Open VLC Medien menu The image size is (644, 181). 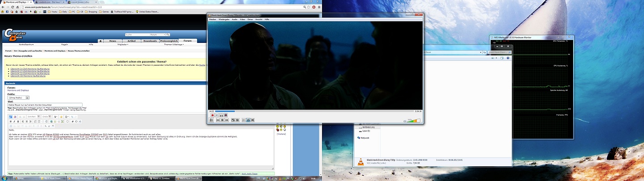213,20
